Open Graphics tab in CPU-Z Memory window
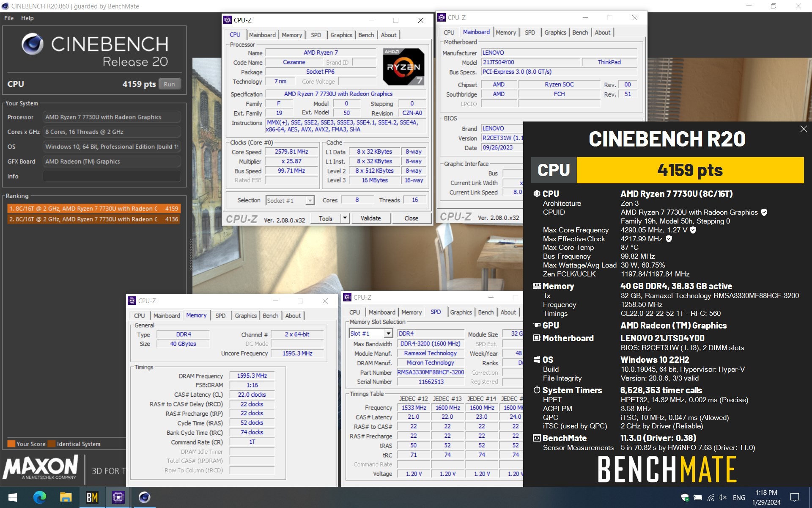 click(246, 315)
